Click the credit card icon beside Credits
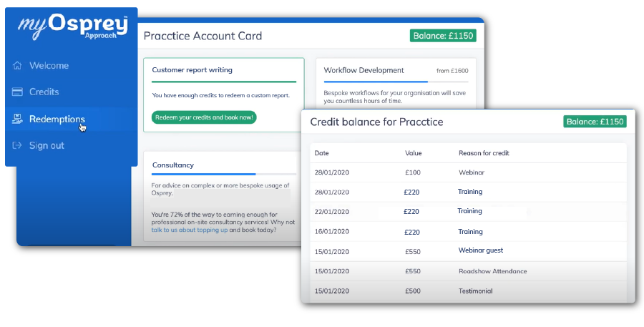644x327 pixels. (x=17, y=92)
